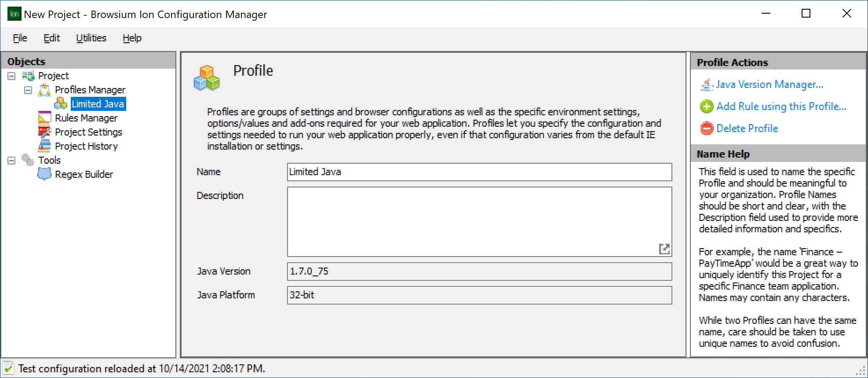Click the 'Test configuration reloaded' status message

(x=142, y=369)
